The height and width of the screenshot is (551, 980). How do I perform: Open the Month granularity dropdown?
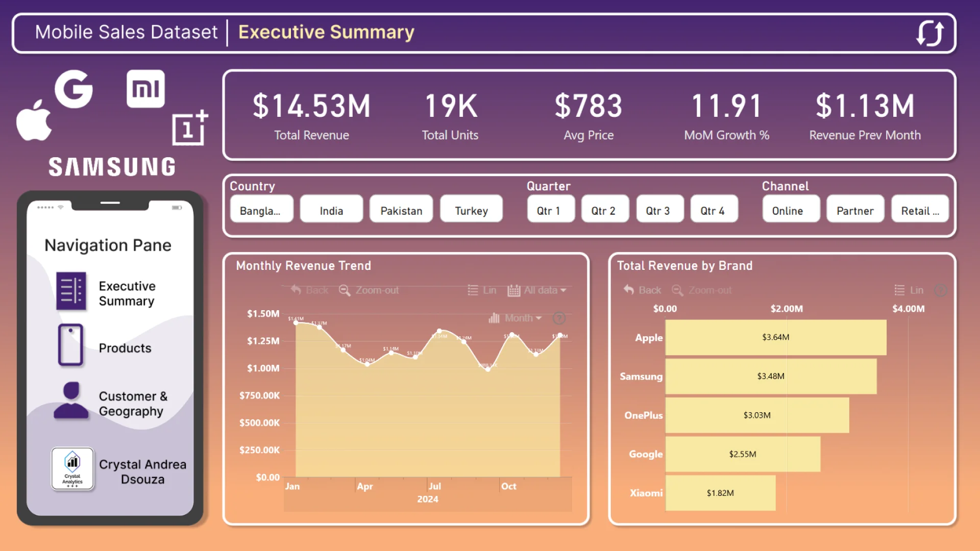tap(514, 318)
